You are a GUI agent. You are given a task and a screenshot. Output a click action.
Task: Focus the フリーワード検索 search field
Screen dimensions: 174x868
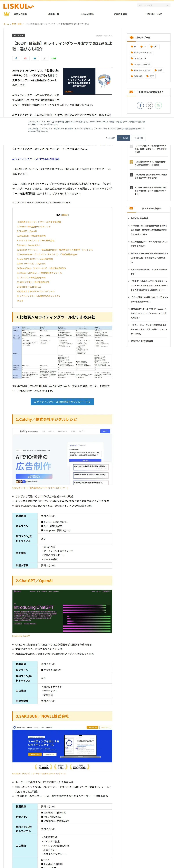151,5
